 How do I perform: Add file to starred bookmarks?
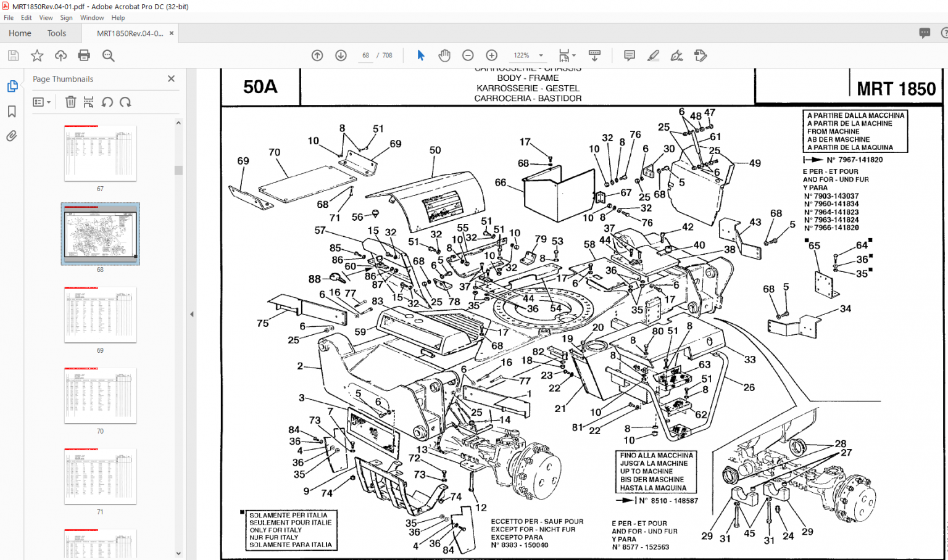tap(37, 56)
